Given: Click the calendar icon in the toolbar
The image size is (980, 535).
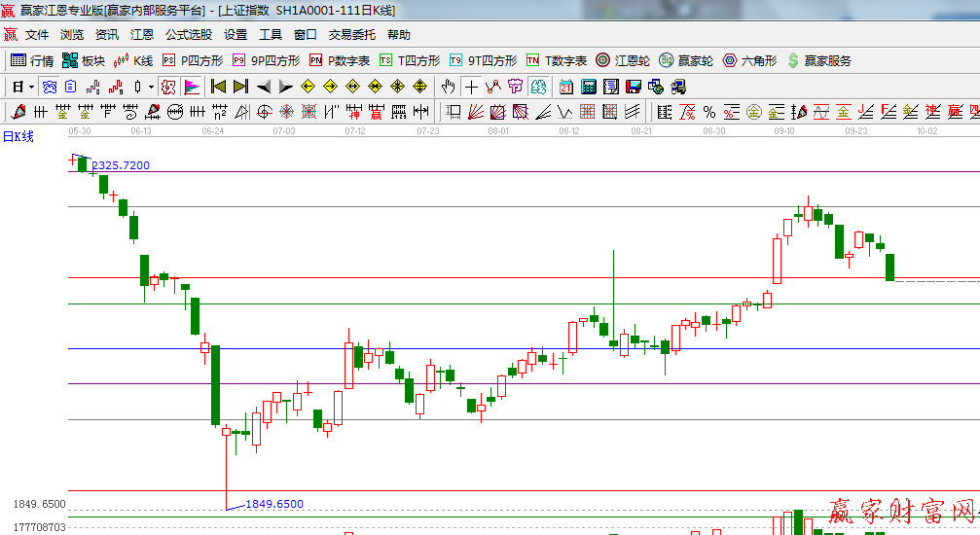Looking at the screenshot, I should (566, 87).
